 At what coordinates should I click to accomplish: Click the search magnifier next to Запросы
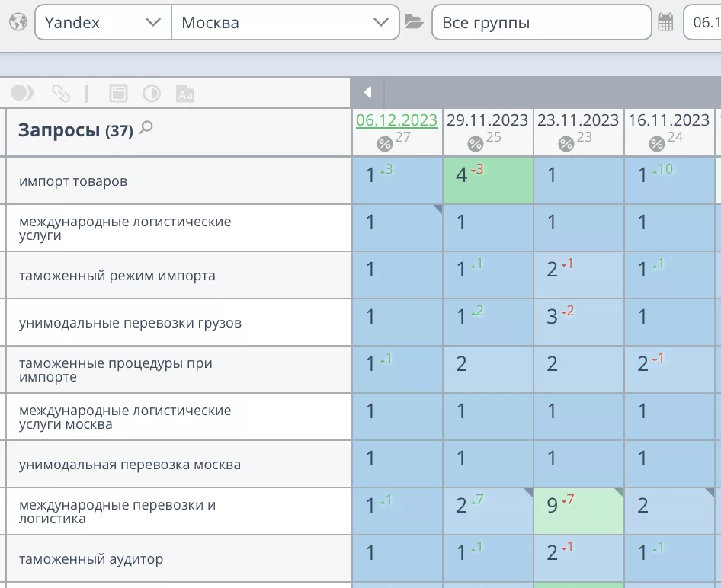(146, 128)
